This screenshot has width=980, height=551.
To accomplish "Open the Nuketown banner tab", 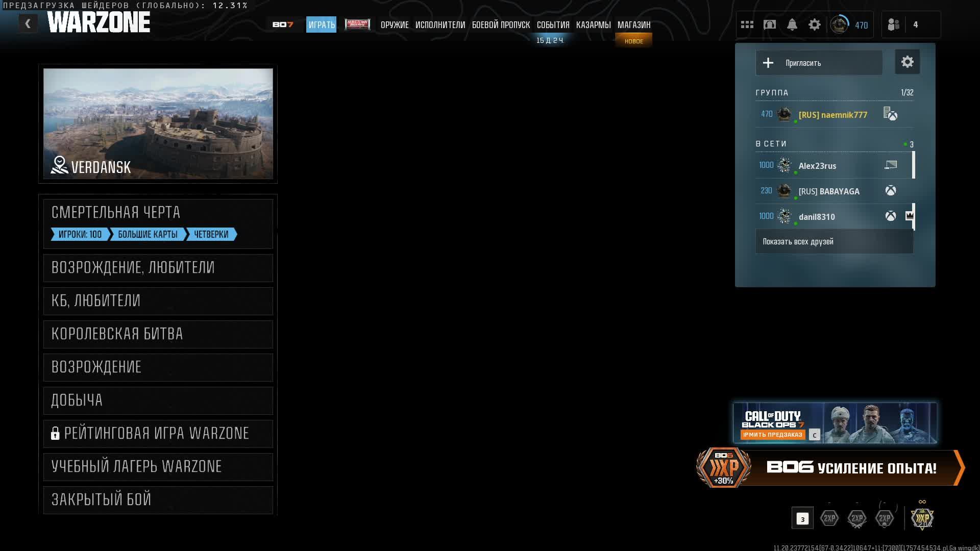I will [357, 24].
